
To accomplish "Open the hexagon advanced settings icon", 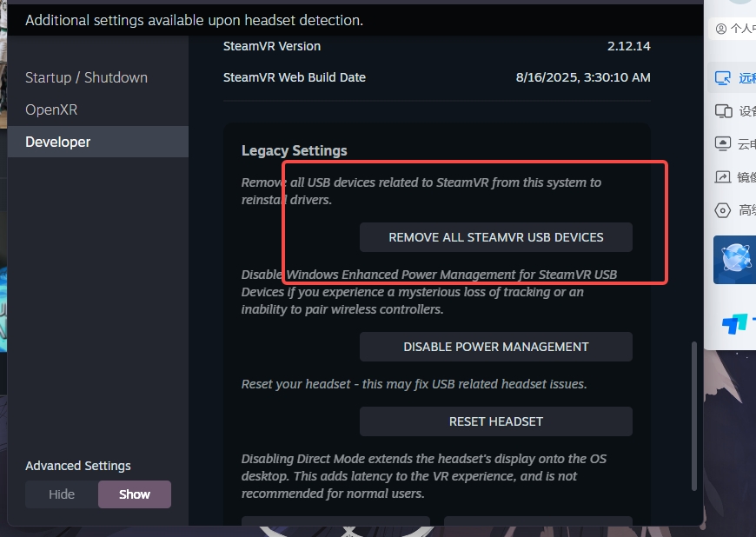I will 722,210.
